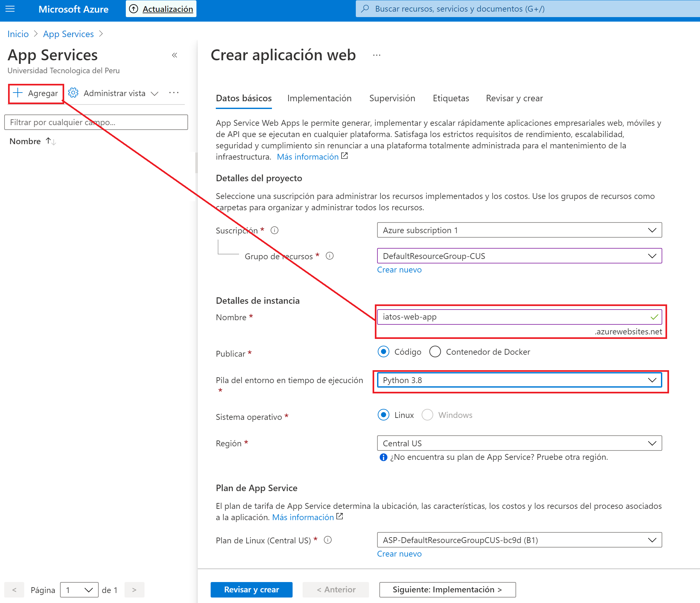Expand the Python 3.8 runtime stack dropdown
700x603 pixels.
click(x=519, y=380)
